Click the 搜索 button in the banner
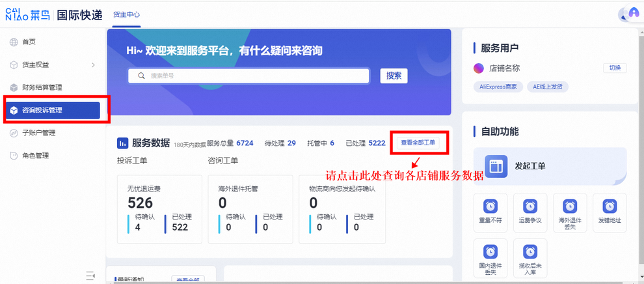The height and width of the screenshot is (284, 644). click(x=394, y=76)
